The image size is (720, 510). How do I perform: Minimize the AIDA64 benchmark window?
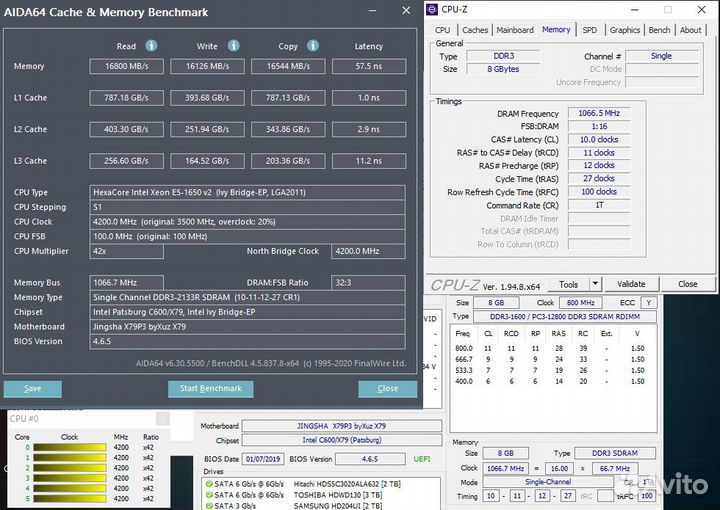click(x=372, y=11)
